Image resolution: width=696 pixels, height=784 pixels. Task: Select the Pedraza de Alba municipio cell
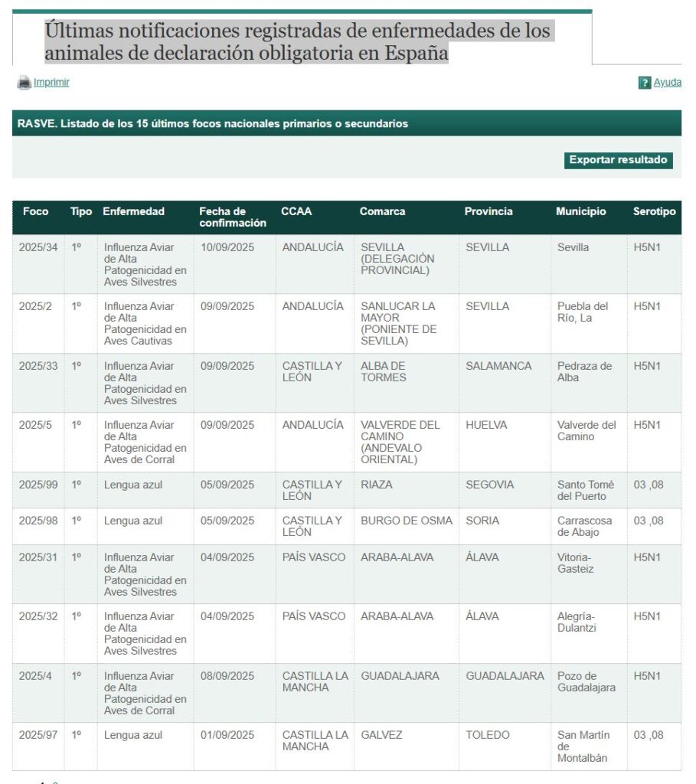584,371
